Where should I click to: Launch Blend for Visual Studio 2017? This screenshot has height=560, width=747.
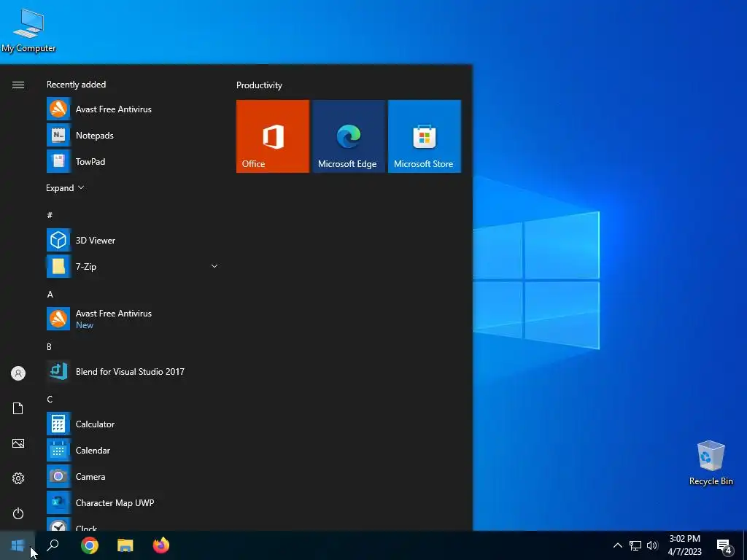click(x=132, y=371)
